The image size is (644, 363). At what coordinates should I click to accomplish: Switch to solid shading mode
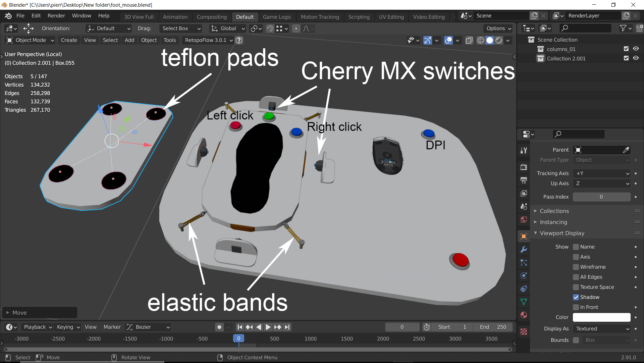(490, 40)
